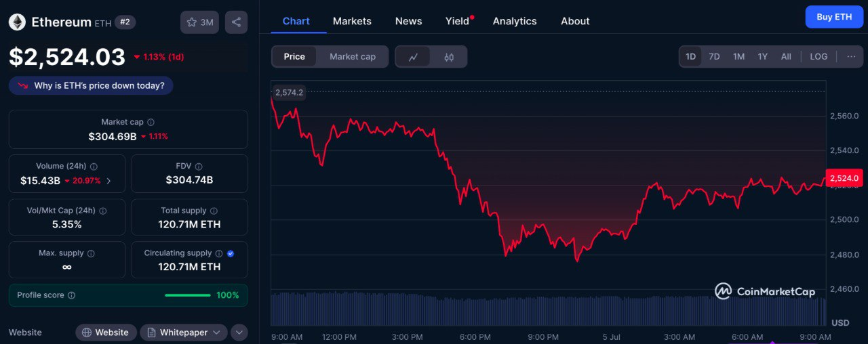Click the Market cap info icon
The height and width of the screenshot is (344, 868).
(x=151, y=123)
